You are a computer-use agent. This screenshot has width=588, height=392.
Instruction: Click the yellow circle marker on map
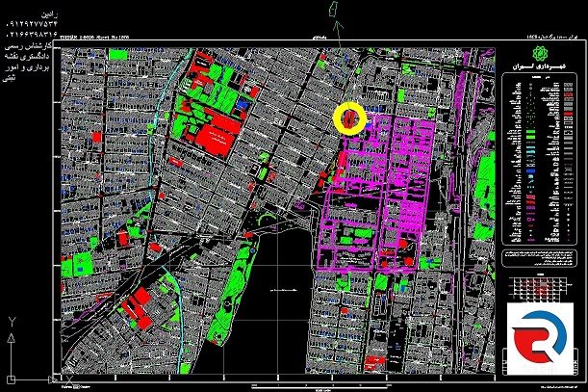pyautogui.click(x=349, y=117)
